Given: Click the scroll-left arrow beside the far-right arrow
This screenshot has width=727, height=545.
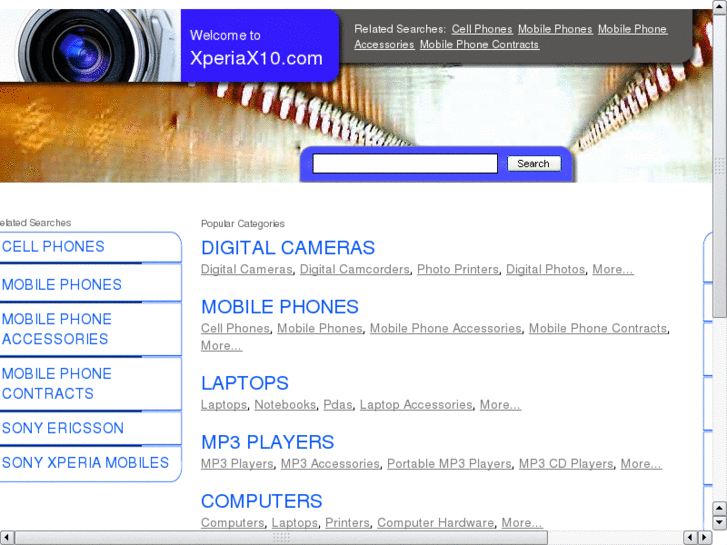Looking at the screenshot, I should tap(691, 538).
